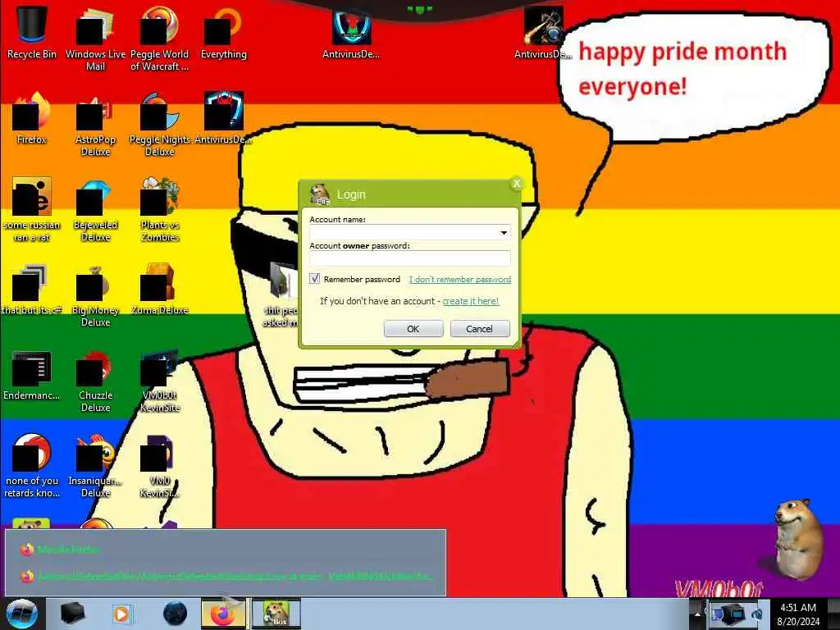This screenshot has width=840, height=630.
Task: Click the black box taskbar icon
Action: coord(73,614)
